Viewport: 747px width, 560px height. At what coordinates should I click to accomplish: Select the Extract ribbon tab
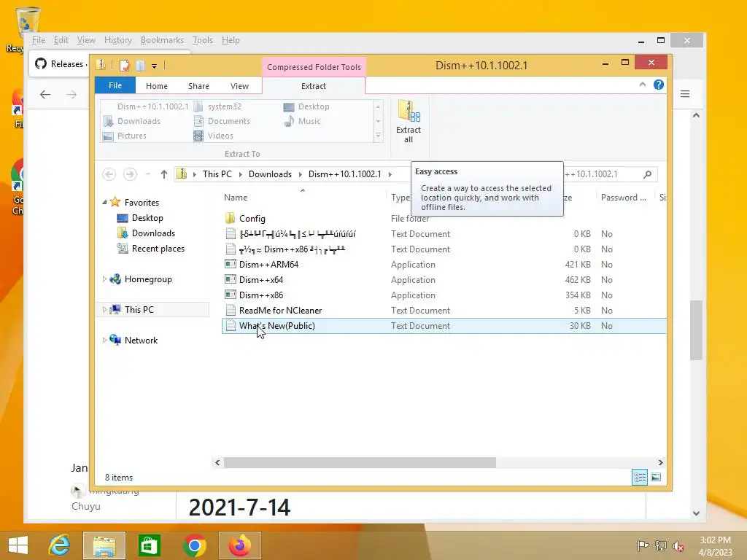pyautogui.click(x=314, y=86)
